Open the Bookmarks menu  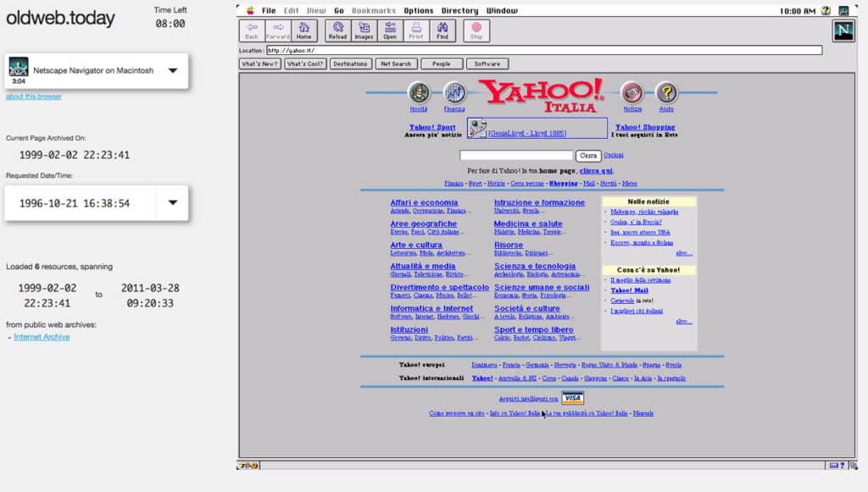pos(374,11)
